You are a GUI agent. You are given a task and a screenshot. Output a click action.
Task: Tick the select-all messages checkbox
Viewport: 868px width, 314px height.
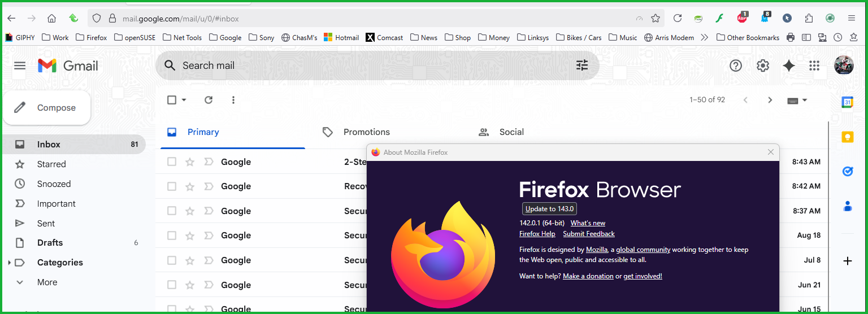tap(172, 100)
